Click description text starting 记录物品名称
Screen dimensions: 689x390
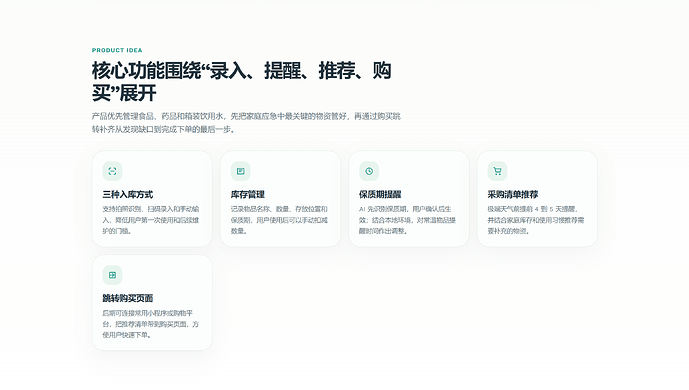279,220
